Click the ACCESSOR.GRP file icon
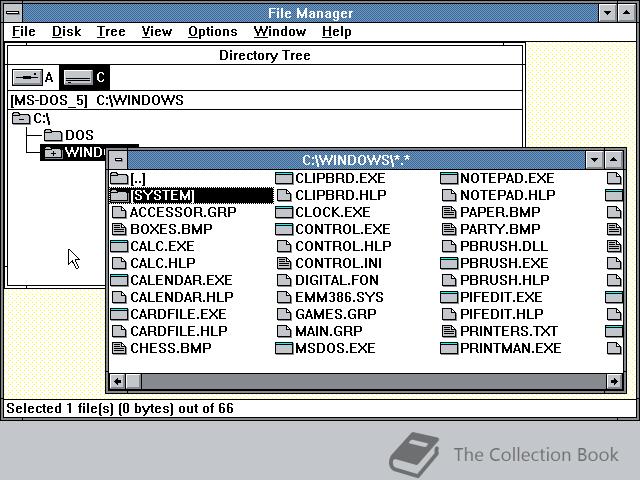Viewport: 640px width, 480px height. click(x=119, y=212)
